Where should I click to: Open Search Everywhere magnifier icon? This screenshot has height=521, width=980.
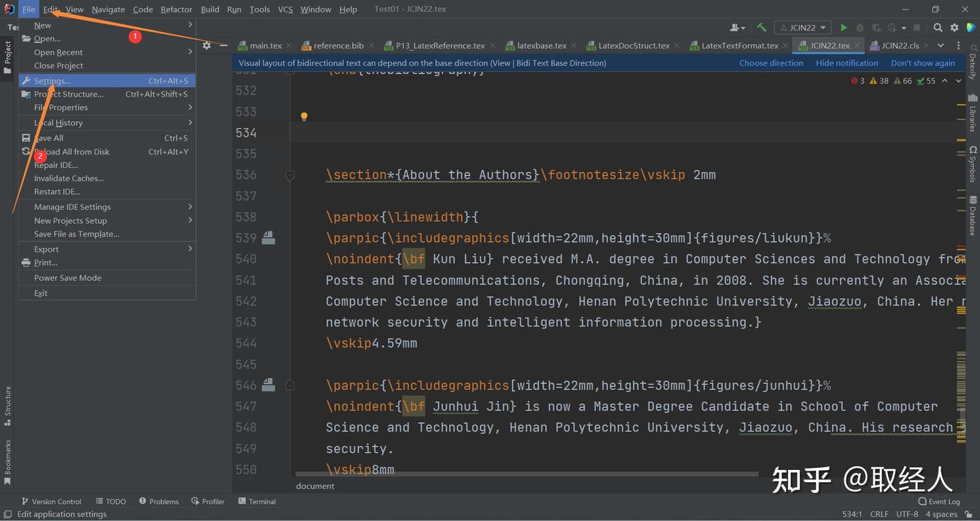(938, 28)
